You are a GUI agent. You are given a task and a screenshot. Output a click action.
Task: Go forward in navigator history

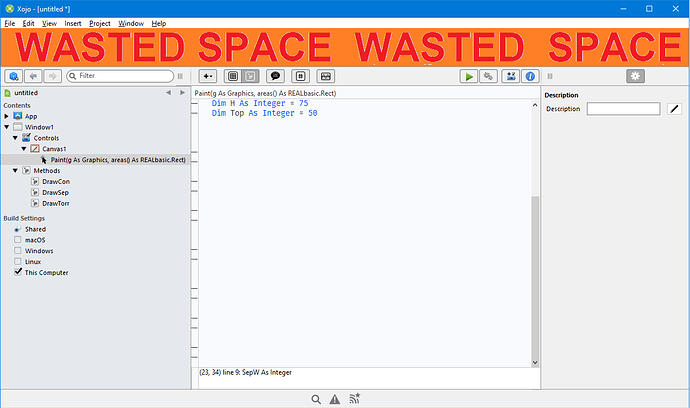coord(52,76)
